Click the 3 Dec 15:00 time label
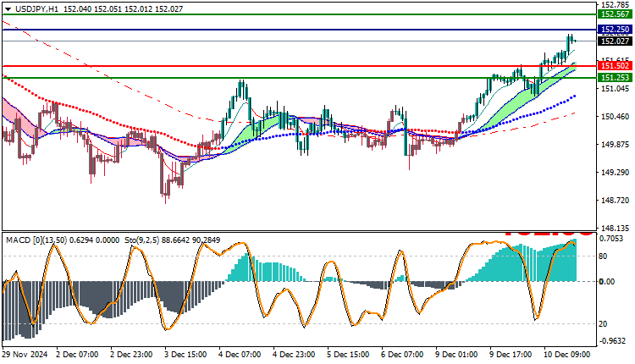Image resolution: width=635 pixels, height=364 pixels. [x=185, y=355]
